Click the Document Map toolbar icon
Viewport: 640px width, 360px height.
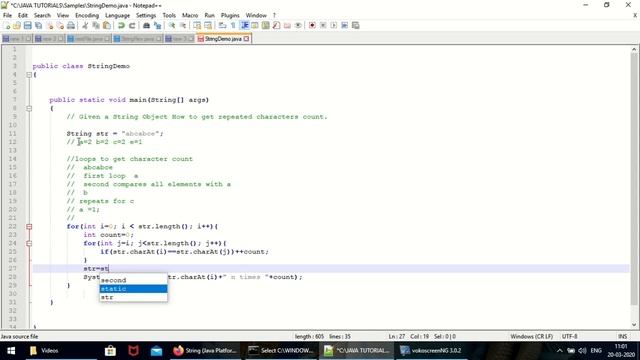(266, 25)
